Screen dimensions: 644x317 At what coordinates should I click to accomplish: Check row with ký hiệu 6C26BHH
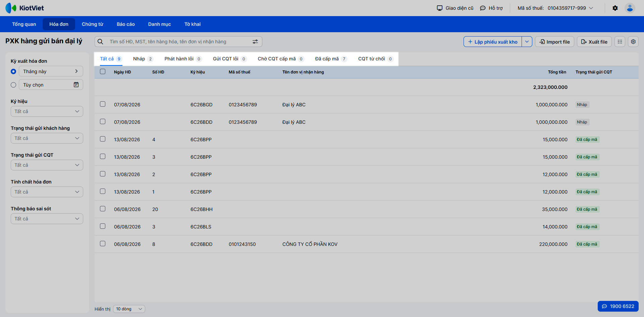(x=103, y=209)
